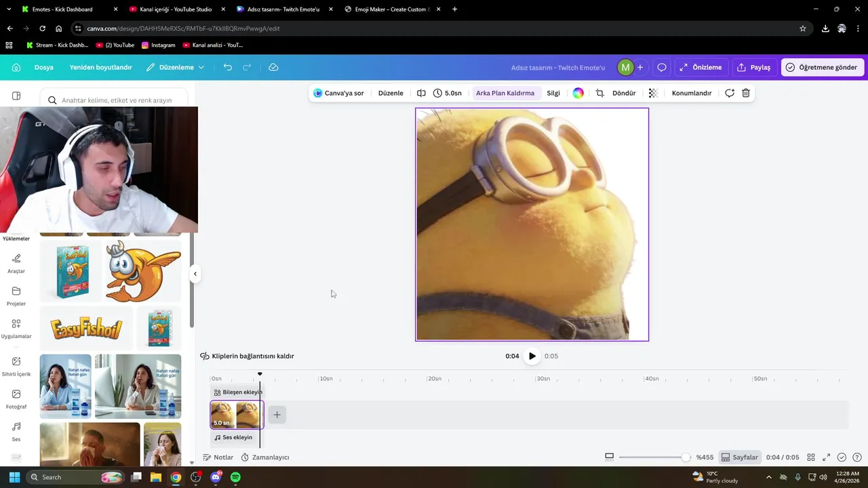Ask Canva with Canva'ya sor
The height and width of the screenshot is (488, 868).
[x=338, y=93]
